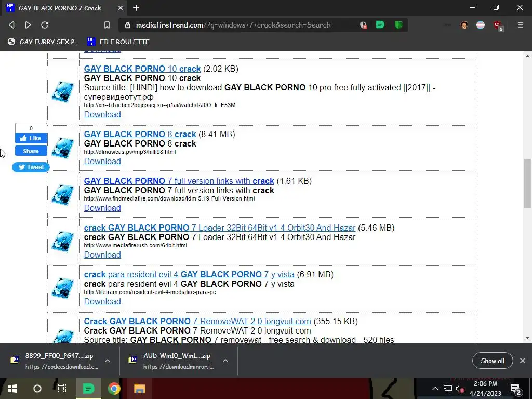The height and width of the screenshot is (399, 532).
Task: Expand options for AUD-Win10 zip download
Action: pos(225,361)
